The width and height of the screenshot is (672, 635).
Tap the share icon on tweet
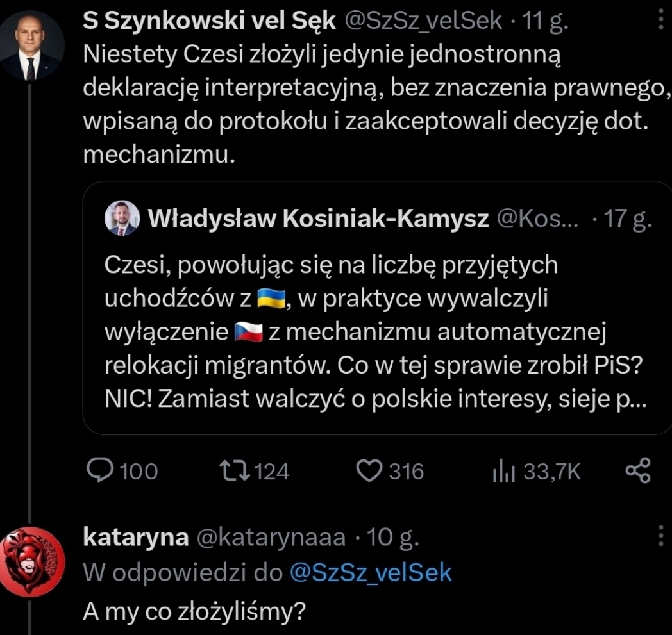(637, 471)
